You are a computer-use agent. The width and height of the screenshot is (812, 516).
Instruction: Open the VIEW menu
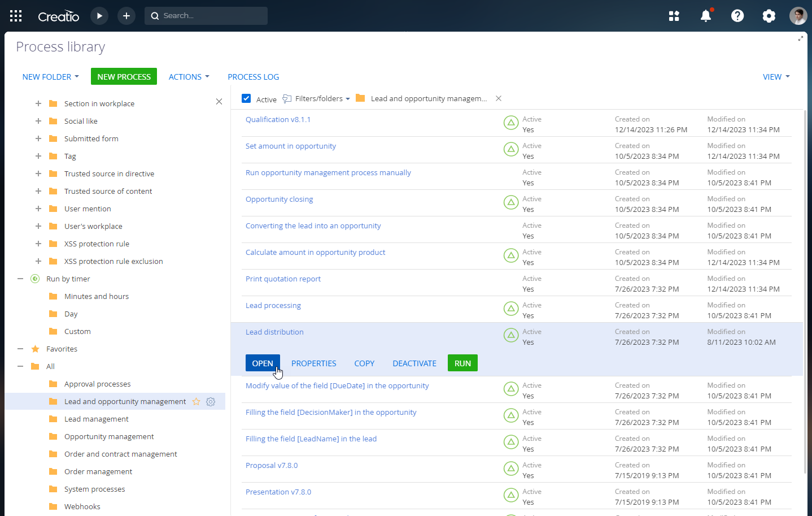(776, 77)
